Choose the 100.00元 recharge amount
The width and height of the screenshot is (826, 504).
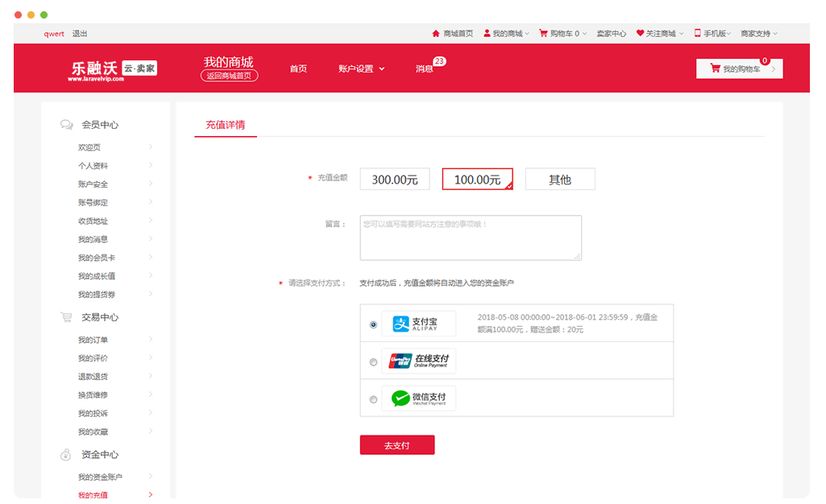[477, 180]
